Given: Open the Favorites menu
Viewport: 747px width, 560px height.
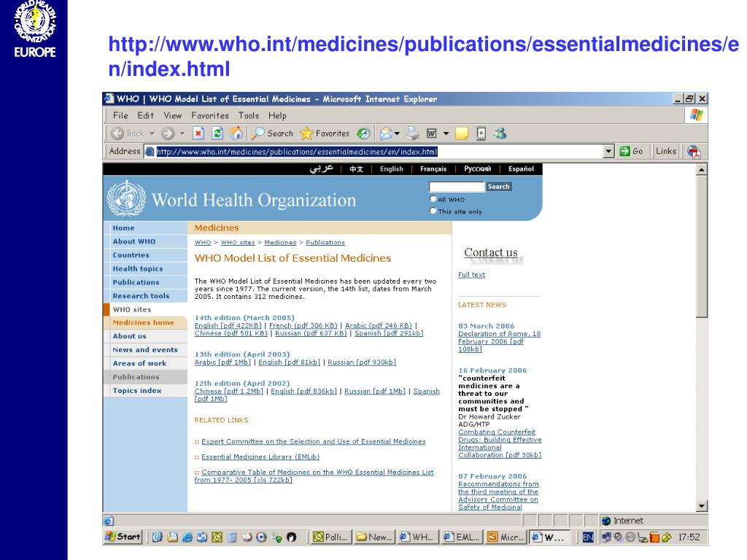Looking at the screenshot, I should point(210,116).
